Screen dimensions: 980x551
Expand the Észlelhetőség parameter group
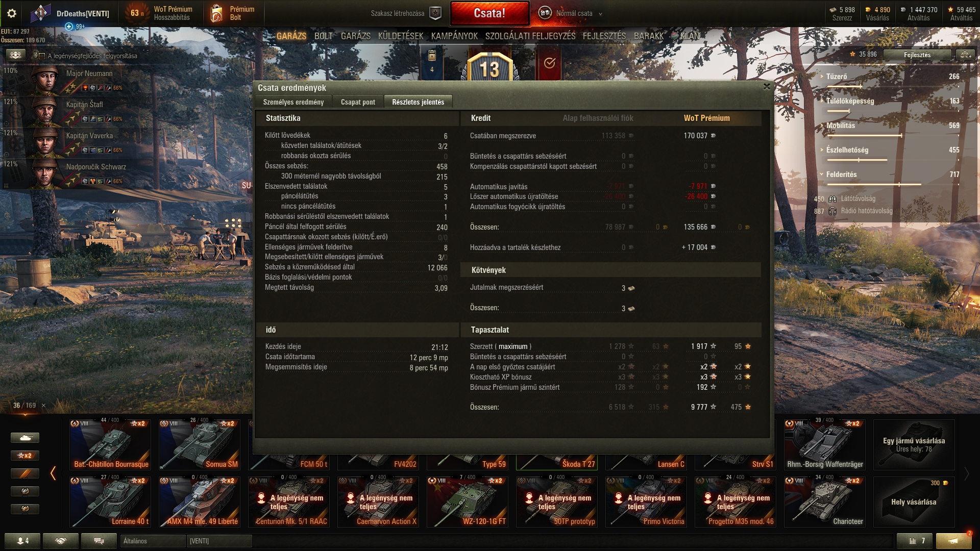coord(822,150)
